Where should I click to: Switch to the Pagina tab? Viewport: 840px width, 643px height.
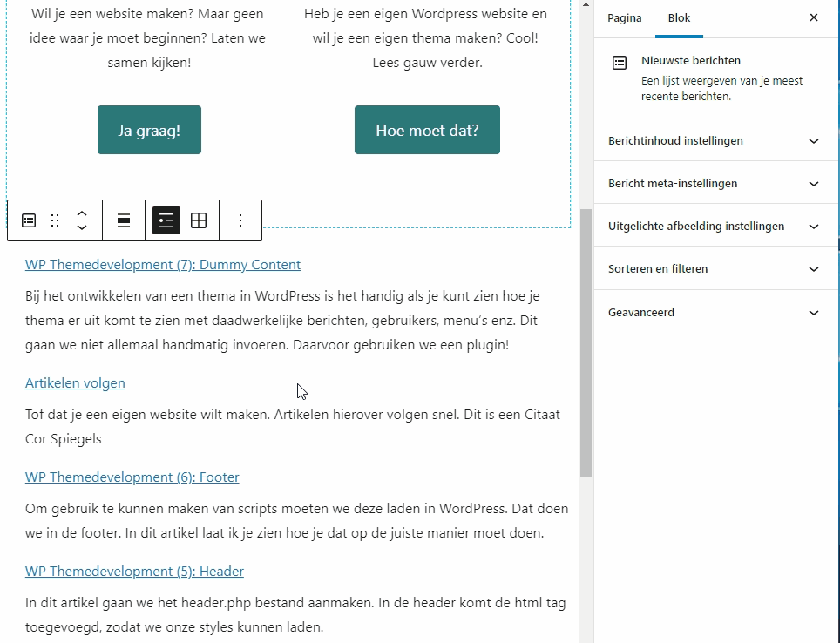coord(624,18)
